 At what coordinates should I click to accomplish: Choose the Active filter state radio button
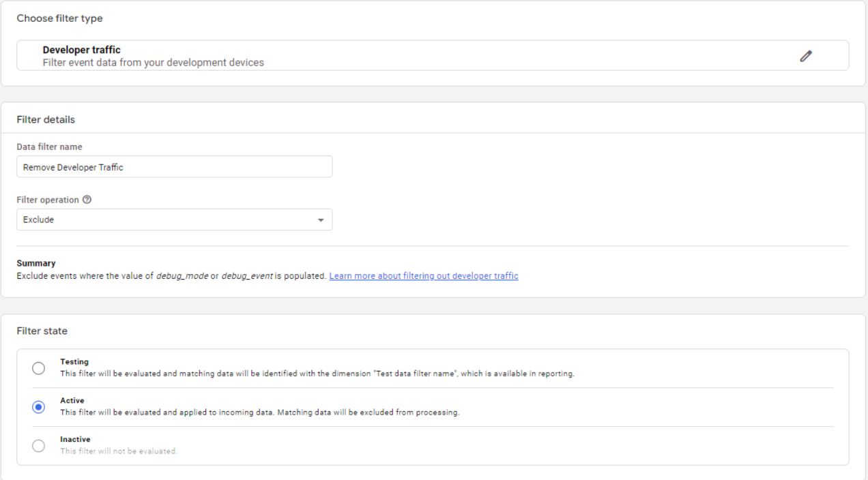[39, 407]
